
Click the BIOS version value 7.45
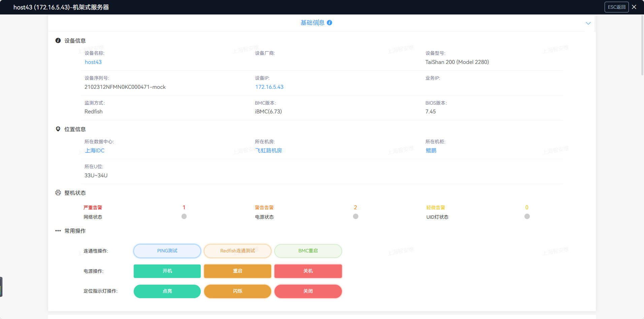click(x=430, y=111)
